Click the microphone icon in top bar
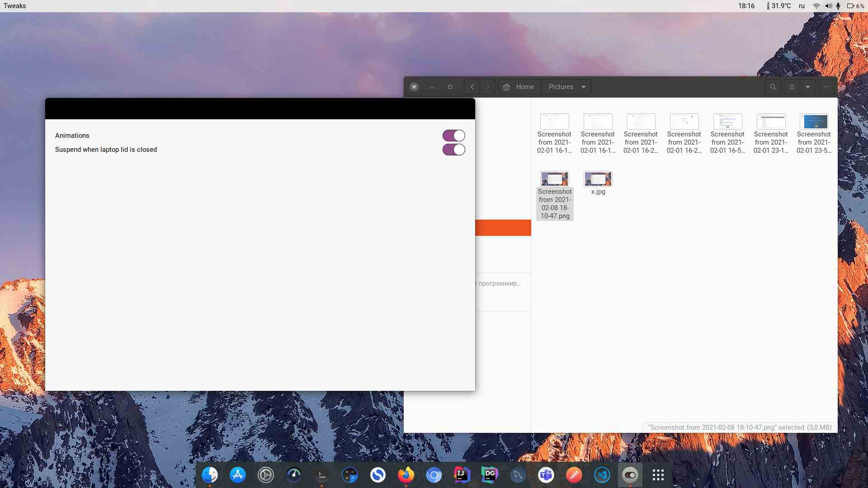Viewport: 868px width, 488px height. click(x=838, y=6)
